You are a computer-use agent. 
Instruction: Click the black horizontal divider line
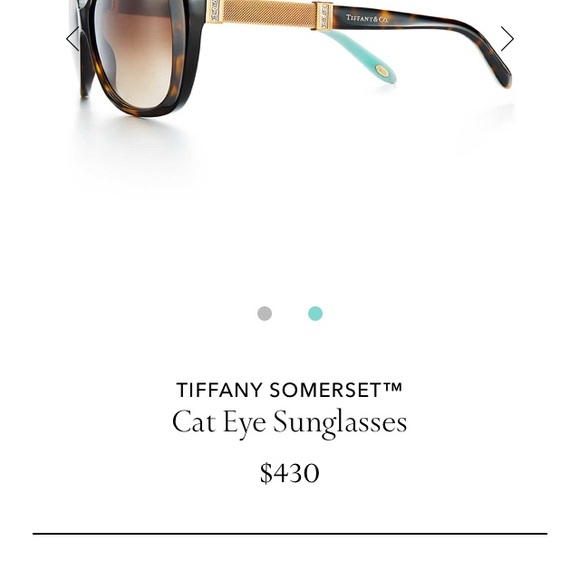click(290, 534)
